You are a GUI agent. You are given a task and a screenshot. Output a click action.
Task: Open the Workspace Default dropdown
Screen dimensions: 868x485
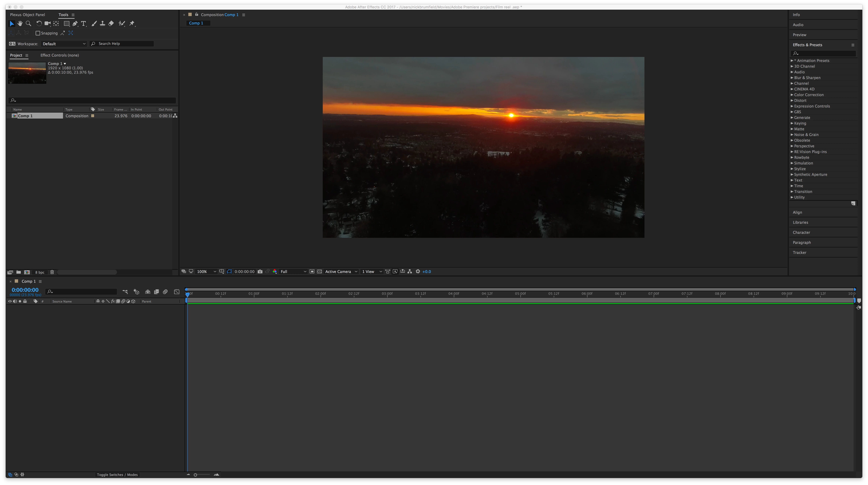coord(64,44)
